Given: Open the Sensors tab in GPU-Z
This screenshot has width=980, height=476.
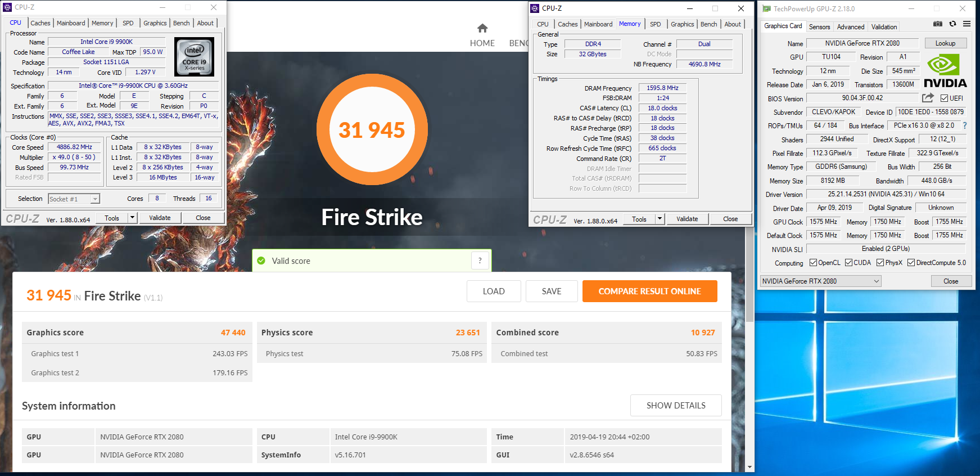Looking at the screenshot, I should coord(819,27).
